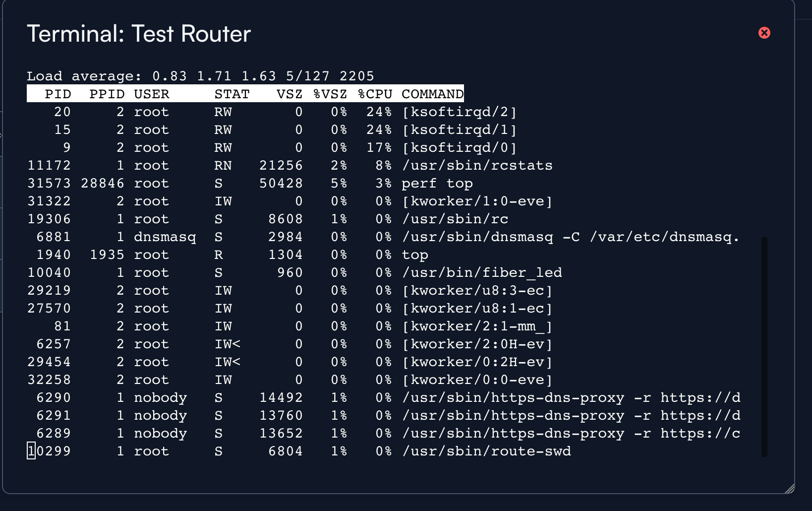Click the [ksoftirqd/2] process row
The image size is (812, 511).
pos(459,112)
